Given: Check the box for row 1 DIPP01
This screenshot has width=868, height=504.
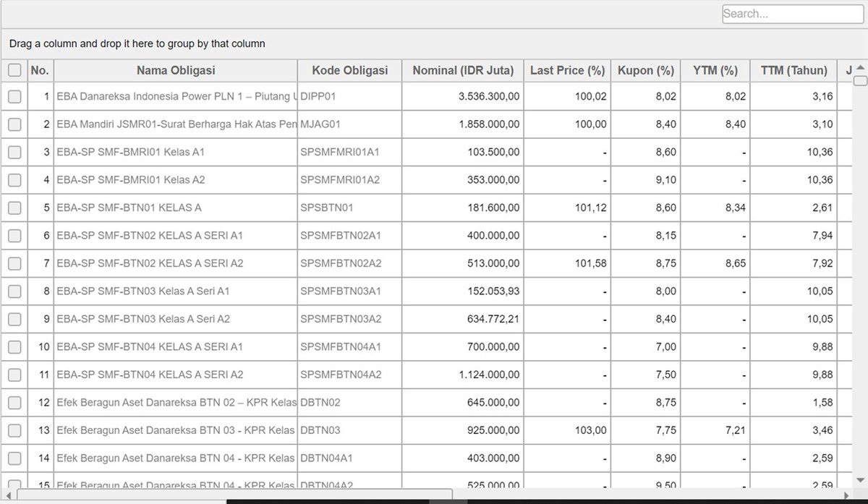Looking at the screenshot, I should point(14,96).
